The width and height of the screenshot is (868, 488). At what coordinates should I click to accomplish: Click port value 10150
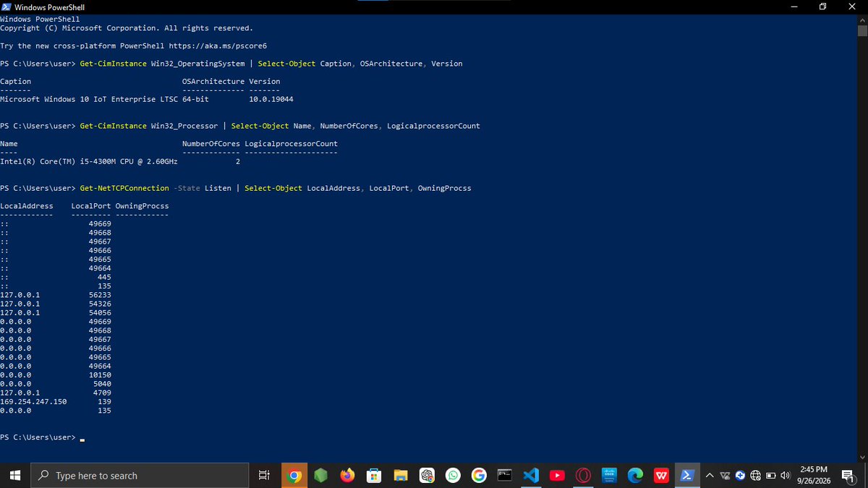click(x=100, y=374)
